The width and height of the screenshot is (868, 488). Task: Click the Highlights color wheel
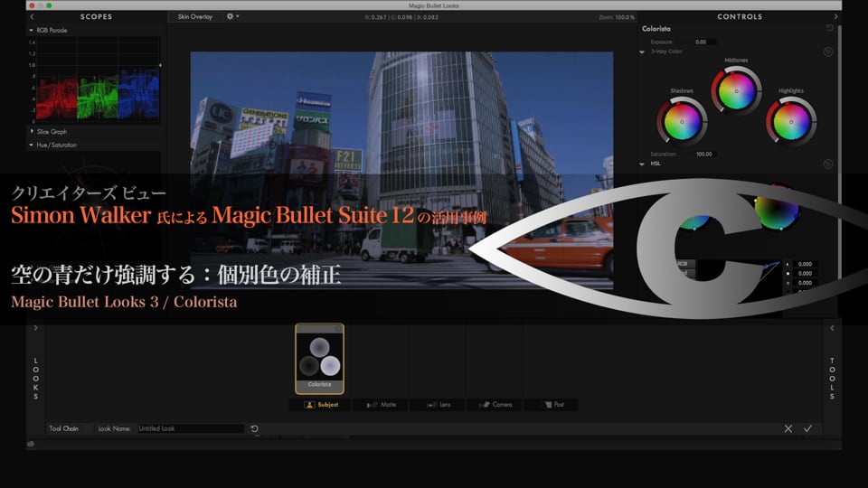coord(791,122)
